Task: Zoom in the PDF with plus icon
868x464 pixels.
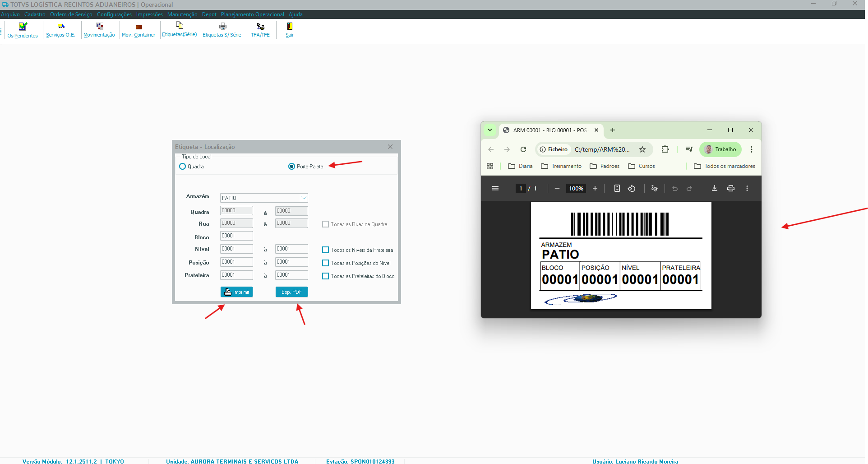Action: point(595,188)
